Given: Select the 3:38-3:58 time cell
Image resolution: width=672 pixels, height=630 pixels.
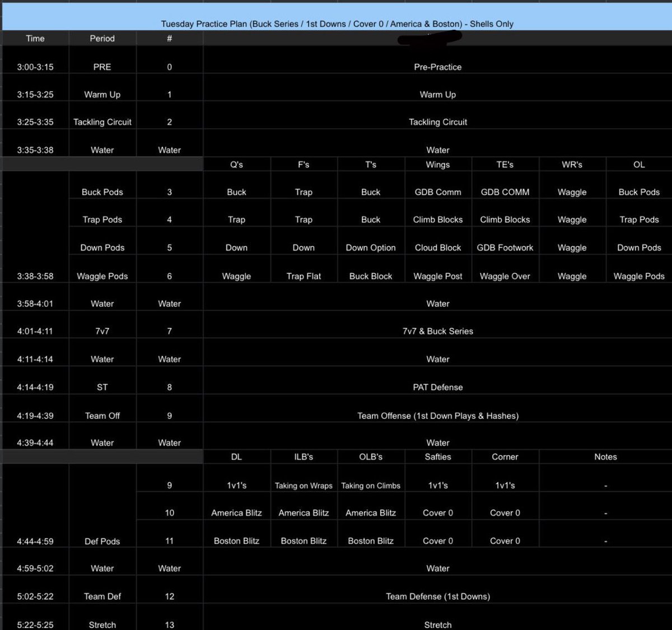Looking at the screenshot, I should 35,227.
